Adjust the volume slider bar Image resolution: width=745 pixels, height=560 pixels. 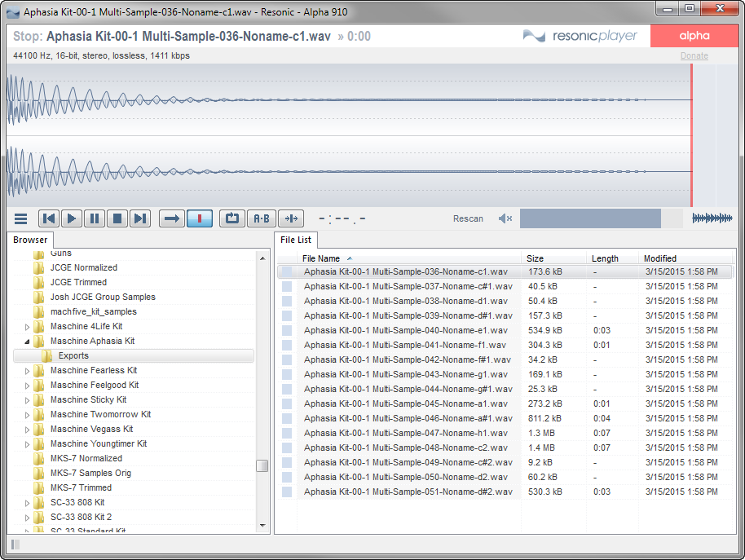(601, 218)
